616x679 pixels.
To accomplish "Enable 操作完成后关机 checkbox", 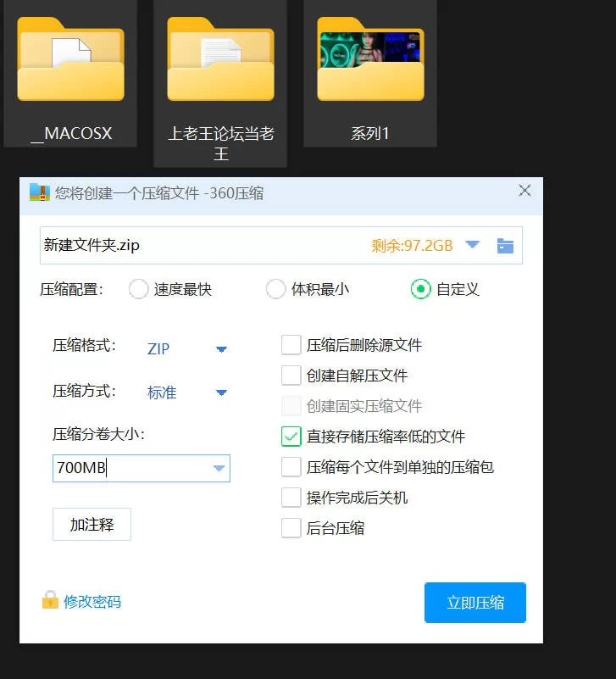I will 291,498.
